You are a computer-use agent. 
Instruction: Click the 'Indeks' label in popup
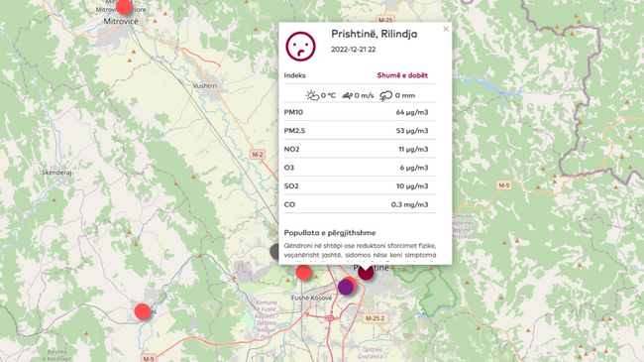(x=295, y=75)
